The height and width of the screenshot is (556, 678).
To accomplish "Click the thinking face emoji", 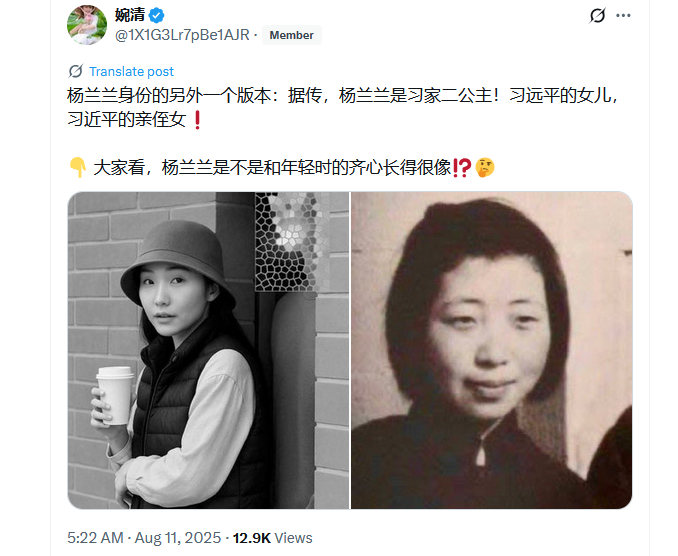I will pyautogui.click(x=485, y=167).
